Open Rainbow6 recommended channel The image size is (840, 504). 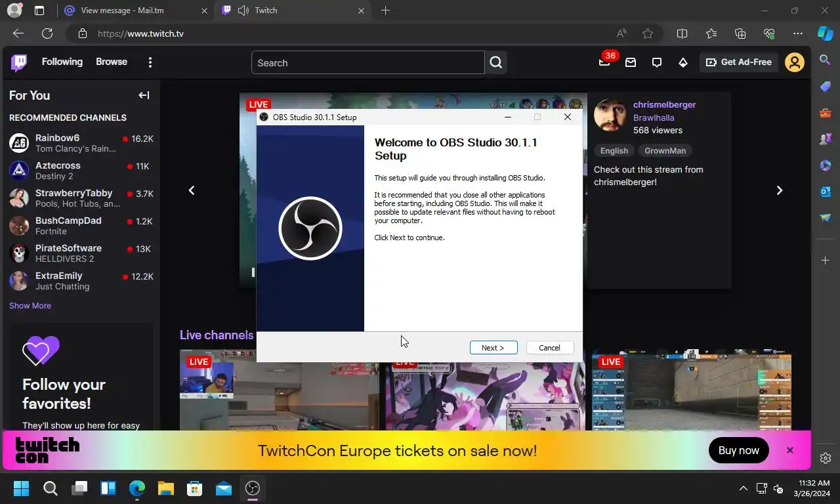pos(81,142)
